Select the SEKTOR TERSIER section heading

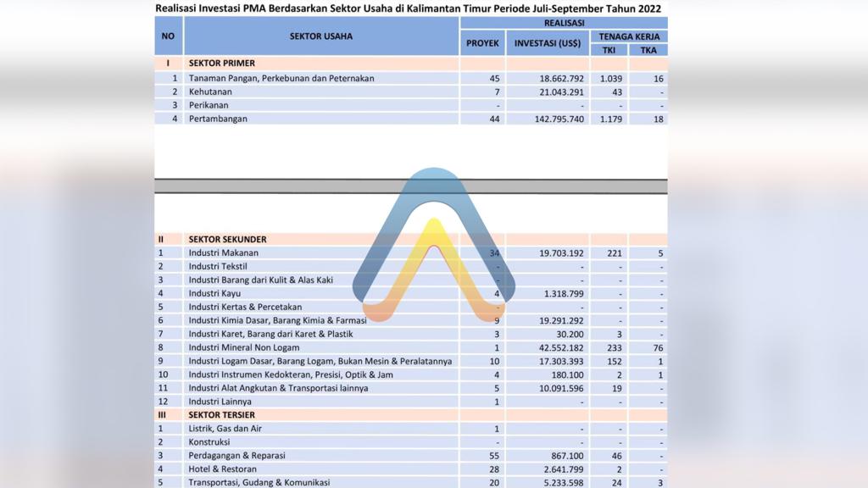(222, 415)
